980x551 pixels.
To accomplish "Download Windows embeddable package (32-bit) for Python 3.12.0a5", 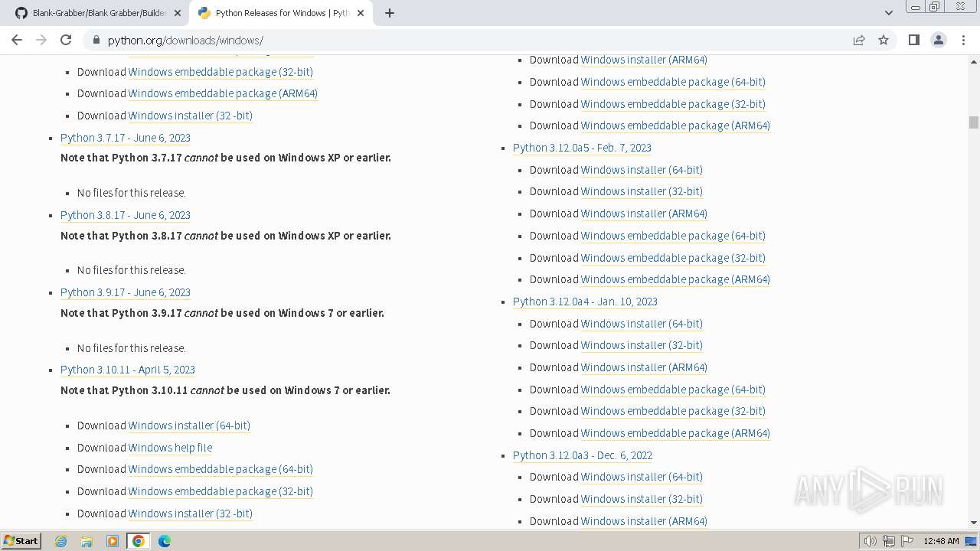I will 673,258.
